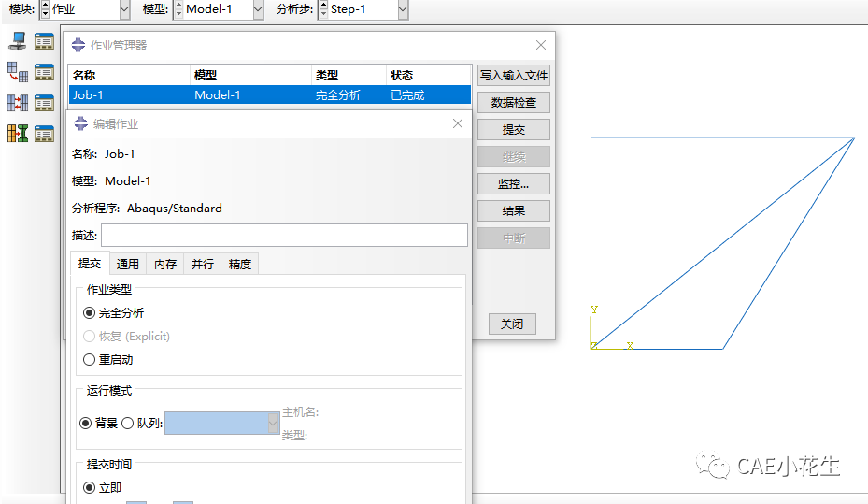Viewport: 868px width, 504px height.
Task: Click stepper arrows beside 分析步 field
Action: point(324,9)
